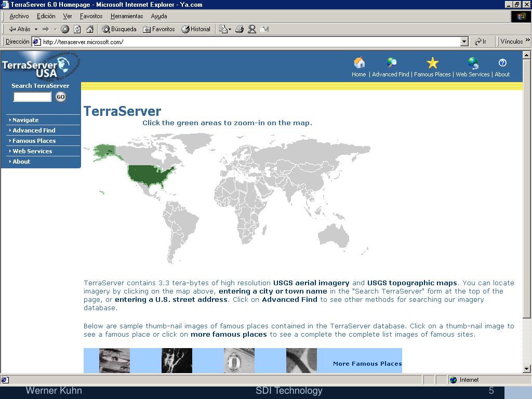
Task: Click the Dirección address label
Action: (x=17, y=42)
